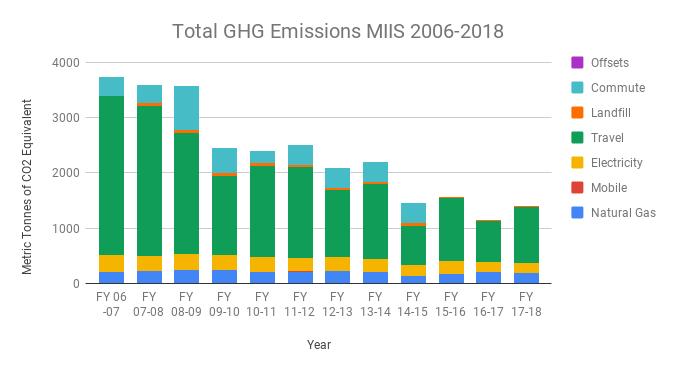Click the Natural Gas blue legend swatch
This screenshot has width=675, height=371.
point(577,212)
